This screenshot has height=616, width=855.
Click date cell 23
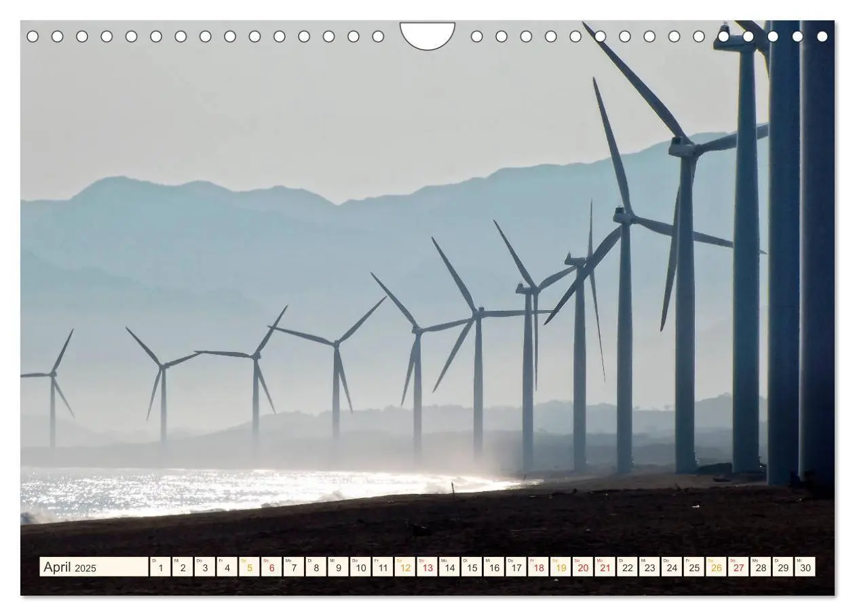click(649, 567)
